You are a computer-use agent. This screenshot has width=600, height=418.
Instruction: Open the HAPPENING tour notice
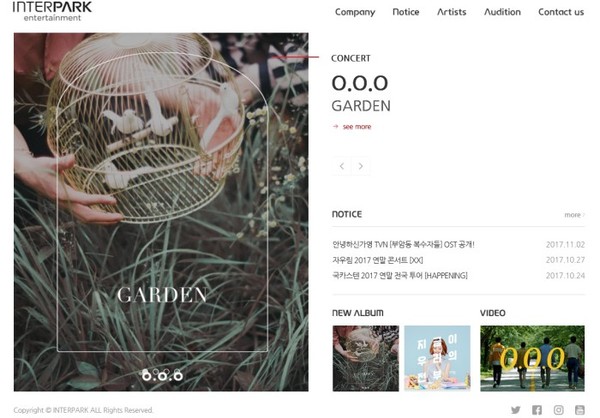[x=400, y=276]
